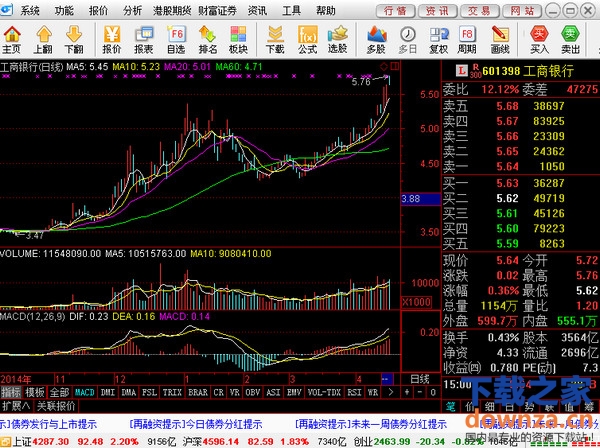This screenshot has height=448, width=600.
Task: Open the 排名 ranking icon
Action: click(207, 40)
